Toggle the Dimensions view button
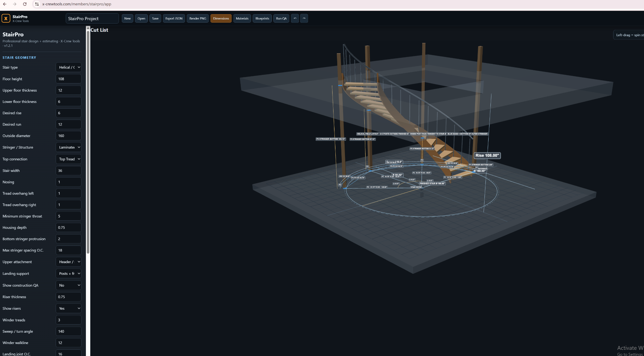Image resolution: width=644 pixels, height=356 pixels. pyautogui.click(x=221, y=18)
